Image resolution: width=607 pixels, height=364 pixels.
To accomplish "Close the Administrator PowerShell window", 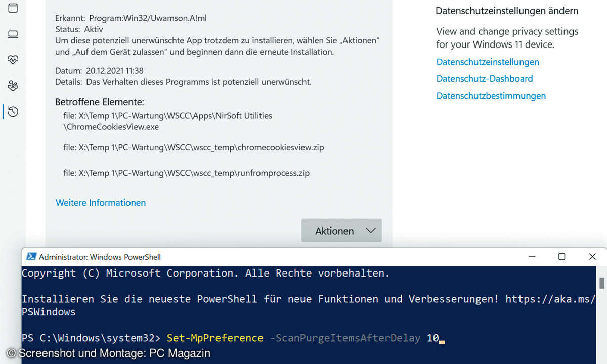I will coord(592,257).
